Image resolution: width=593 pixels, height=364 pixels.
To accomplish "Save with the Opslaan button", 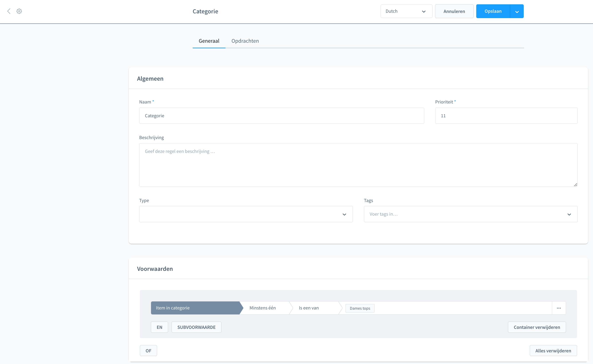I will [x=493, y=11].
